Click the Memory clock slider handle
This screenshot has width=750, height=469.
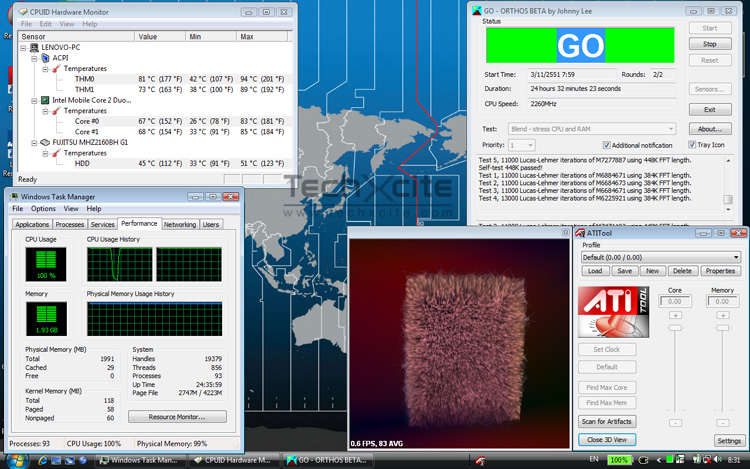[x=722, y=328]
